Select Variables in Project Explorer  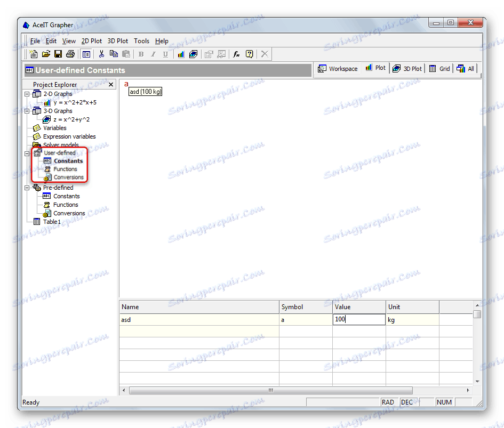click(x=54, y=128)
